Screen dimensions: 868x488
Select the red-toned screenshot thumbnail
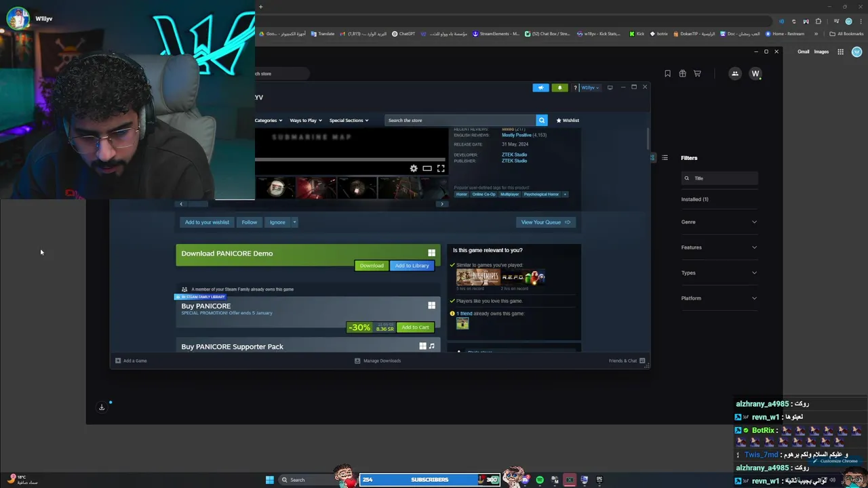pyautogui.click(x=316, y=188)
